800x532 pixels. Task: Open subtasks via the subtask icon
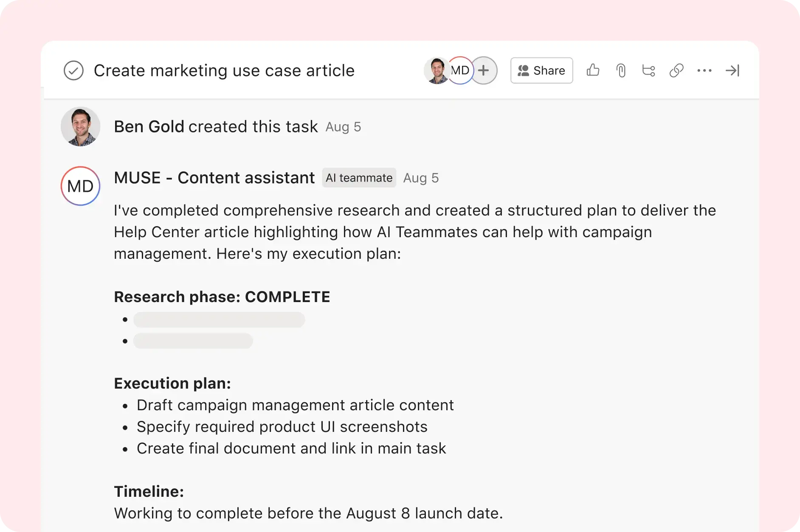tap(648, 70)
